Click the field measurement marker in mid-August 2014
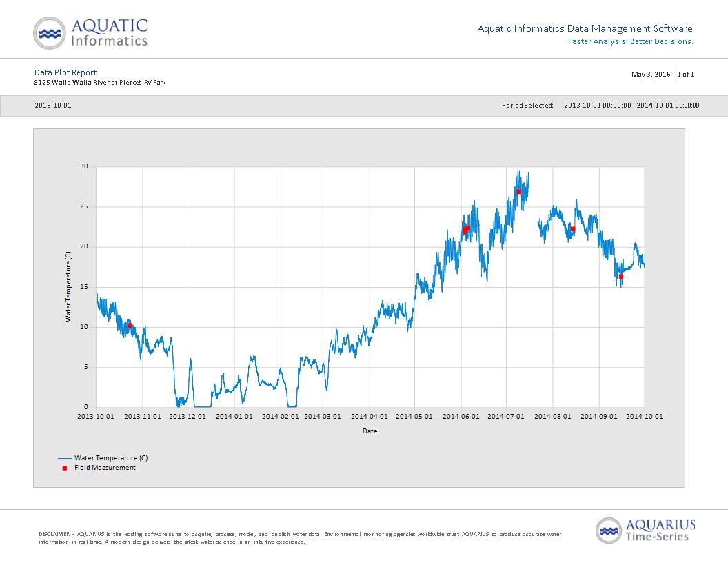The height and width of the screenshot is (563, 728). pos(573,229)
